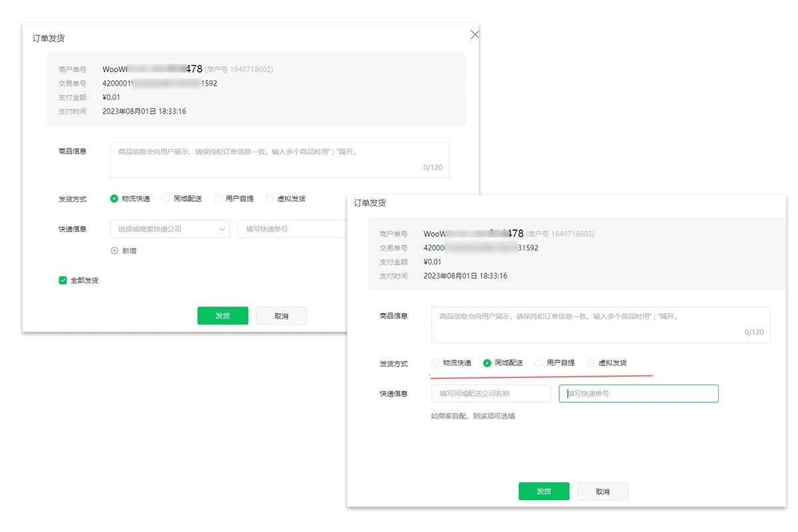Select 同城配送 radio in back dialog
This screenshot has height=532, width=798.
click(166, 199)
